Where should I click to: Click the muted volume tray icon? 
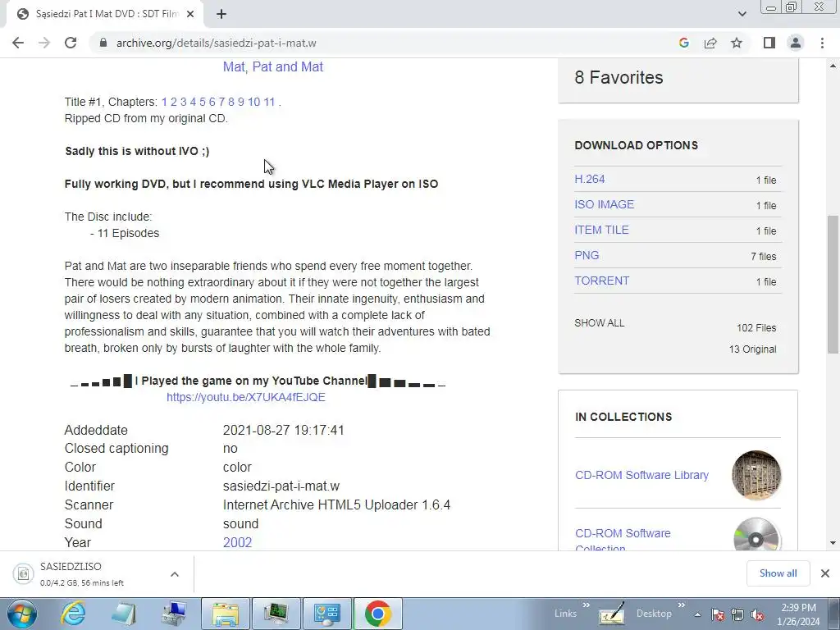coord(757,615)
